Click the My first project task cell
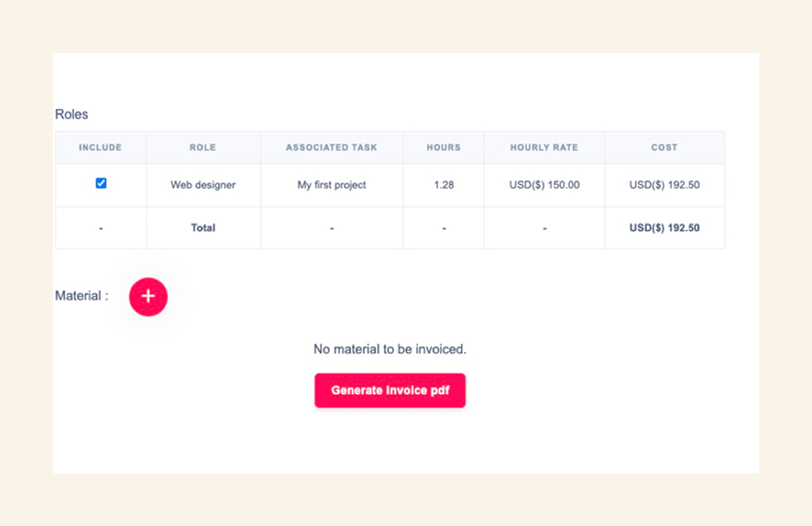The image size is (812, 526). click(331, 185)
